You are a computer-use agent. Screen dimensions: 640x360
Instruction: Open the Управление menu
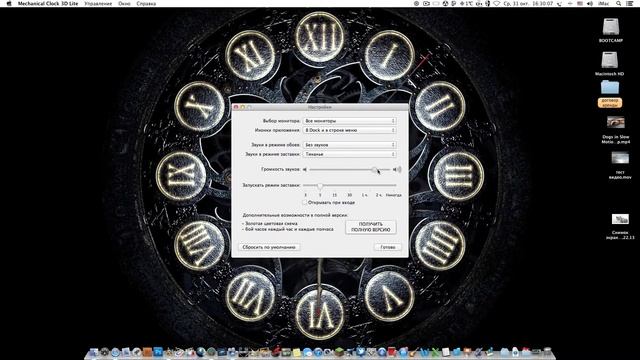click(98, 3)
